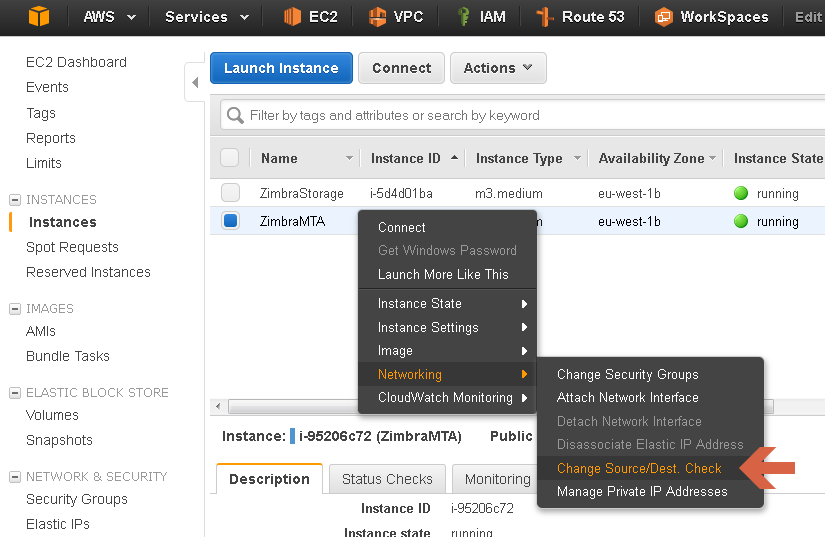Click the search magnifier icon in filter bar
The image size is (825, 537).
point(235,115)
